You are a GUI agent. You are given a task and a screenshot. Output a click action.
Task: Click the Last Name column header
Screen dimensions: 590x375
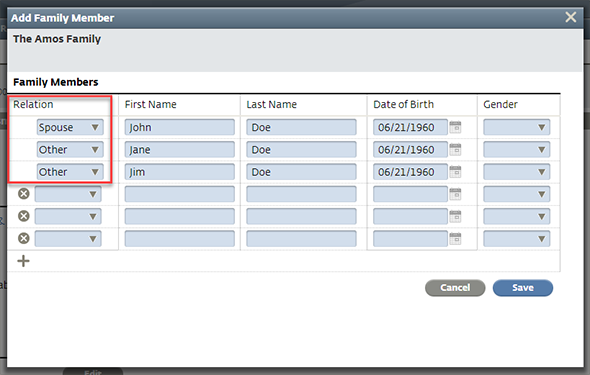coord(272,104)
